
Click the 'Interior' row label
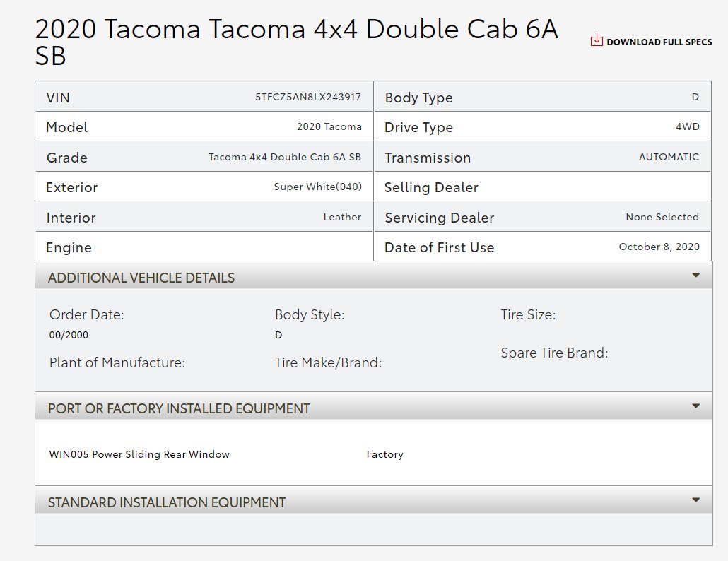pos(71,218)
